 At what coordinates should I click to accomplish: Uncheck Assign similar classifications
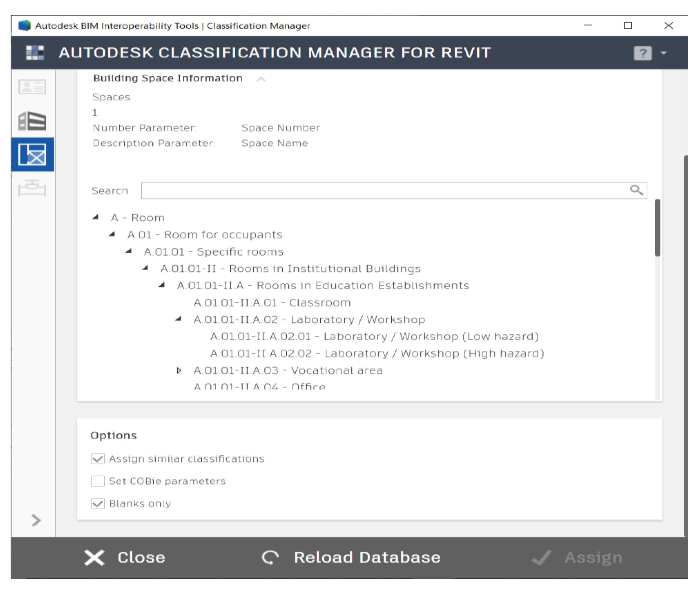(x=98, y=459)
